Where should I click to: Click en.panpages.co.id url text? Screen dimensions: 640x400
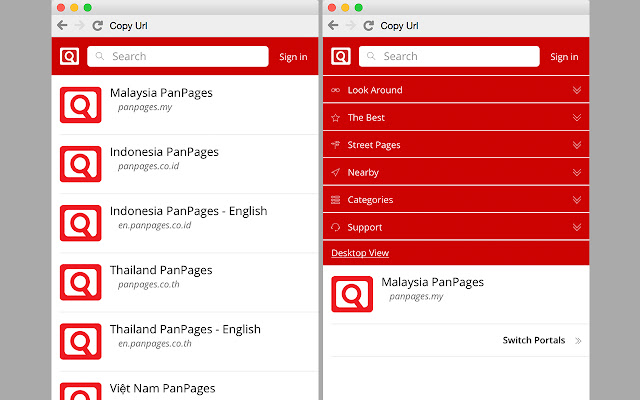click(155, 225)
